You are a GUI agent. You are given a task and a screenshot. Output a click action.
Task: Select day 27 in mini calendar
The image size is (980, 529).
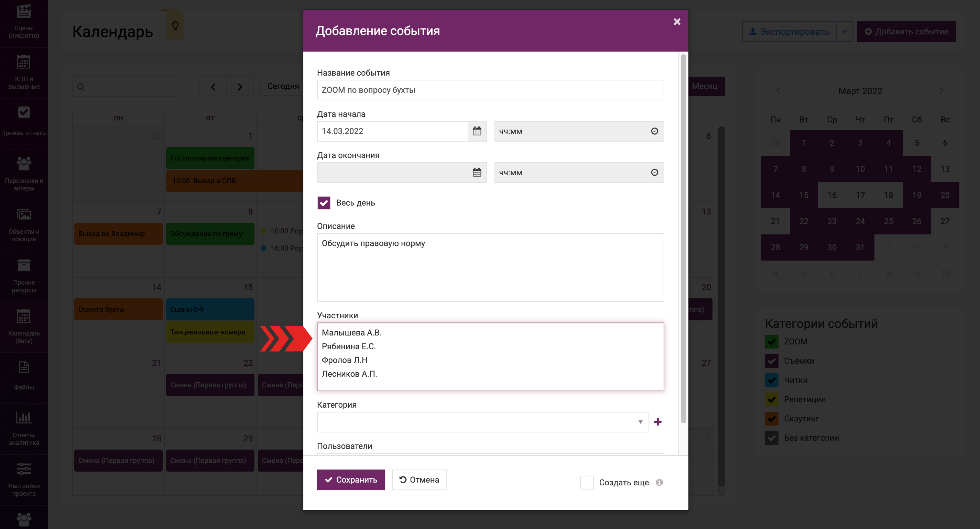pyautogui.click(x=945, y=221)
